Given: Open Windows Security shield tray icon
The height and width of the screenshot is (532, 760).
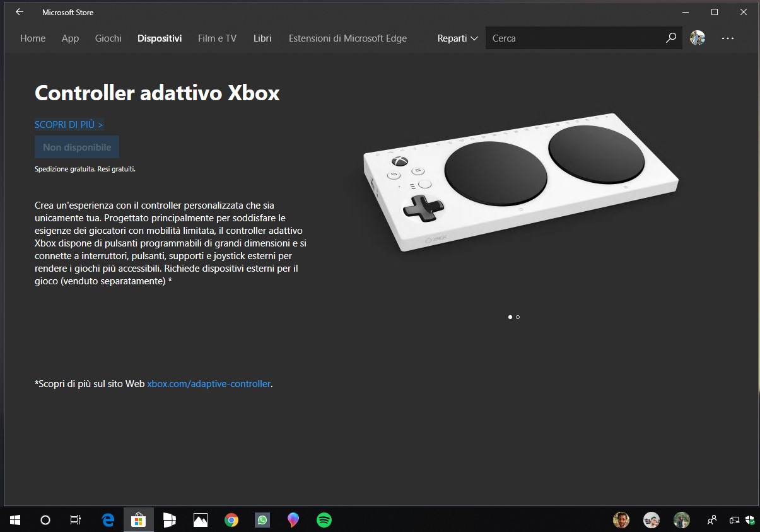Looking at the screenshot, I should coord(750,520).
